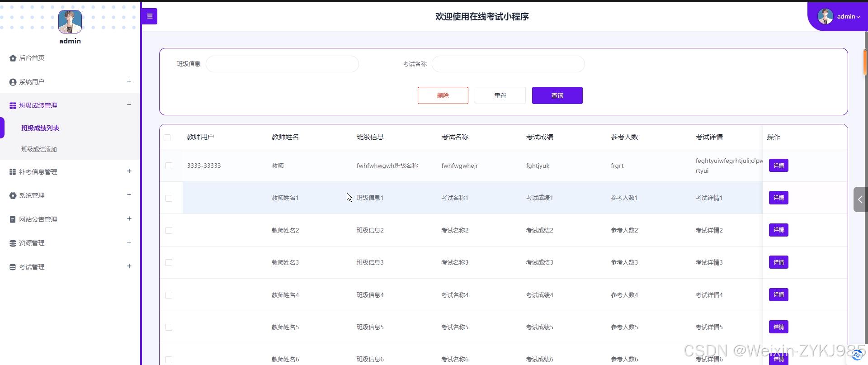Screen dimensions: 868x365
Task: Click the 资源管理 stack icon
Action: [x=13, y=243]
